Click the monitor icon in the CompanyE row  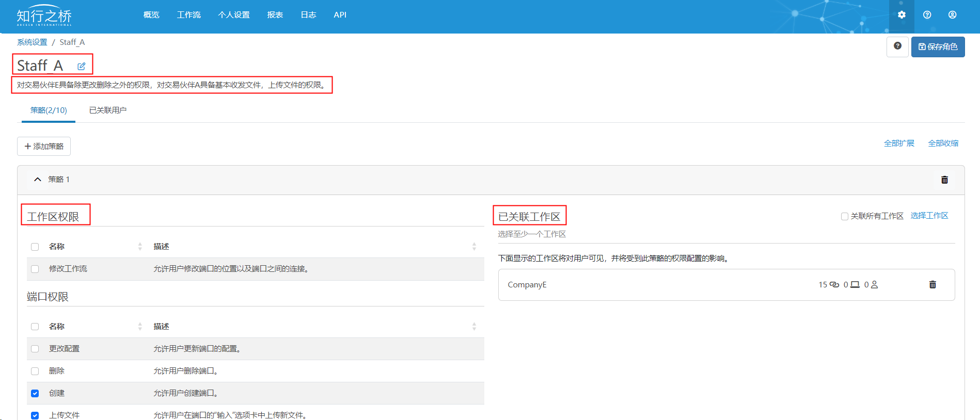[x=855, y=285]
